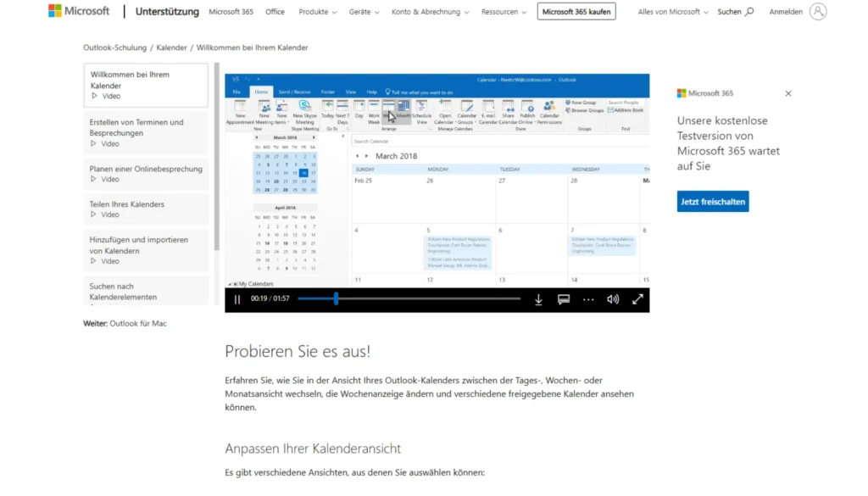Toggle video captions icon
This screenshot has width=868, height=496.
tap(564, 299)
